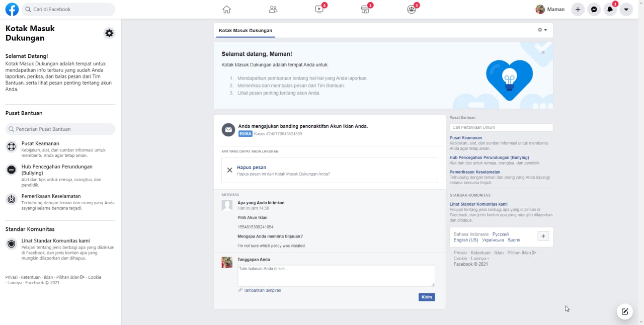Open Lihat Standar Komunitas kami right link

pos(478,204)
